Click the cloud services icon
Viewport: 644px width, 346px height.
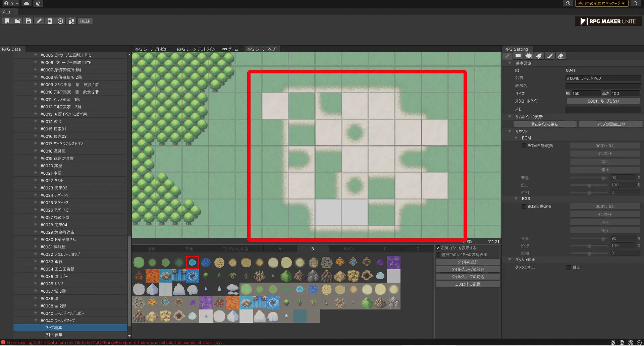(x=26, y=3)
